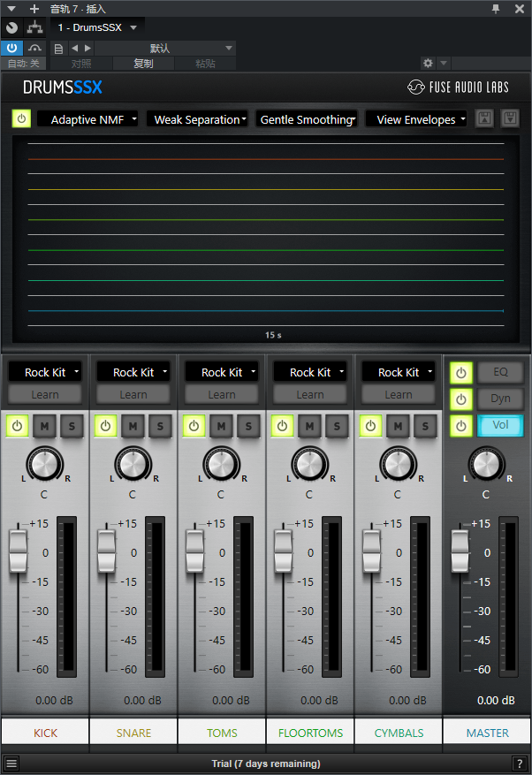Select the MASTER channel tab
Viewport: 532px width, 775px height.
coord(487,733)
